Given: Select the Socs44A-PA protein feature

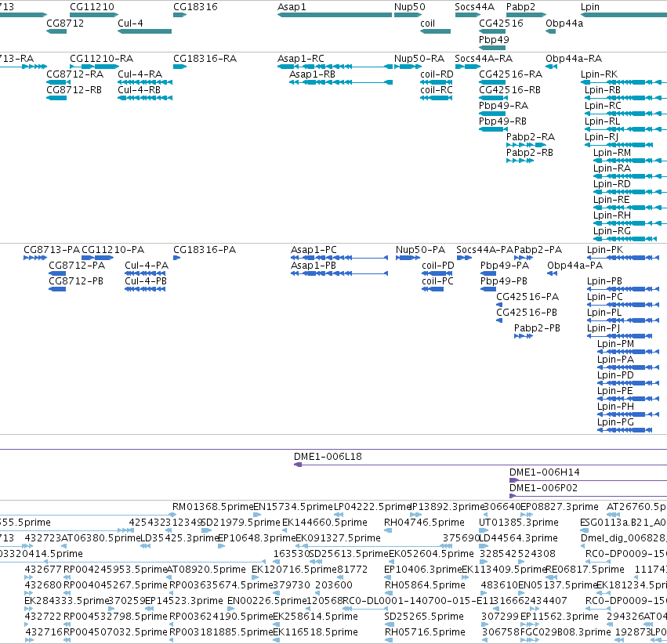Looking at the screenshot, I should point(464,258).
